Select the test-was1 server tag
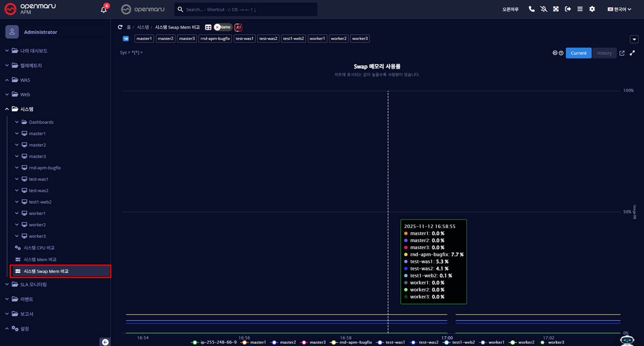 244,39
